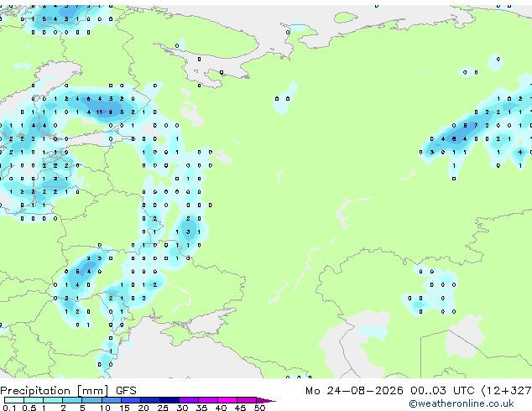This screenshot has height=411, width=532.
Task: Select the legend swatch between 0.1 and 0.5
Action: (14, 400)
